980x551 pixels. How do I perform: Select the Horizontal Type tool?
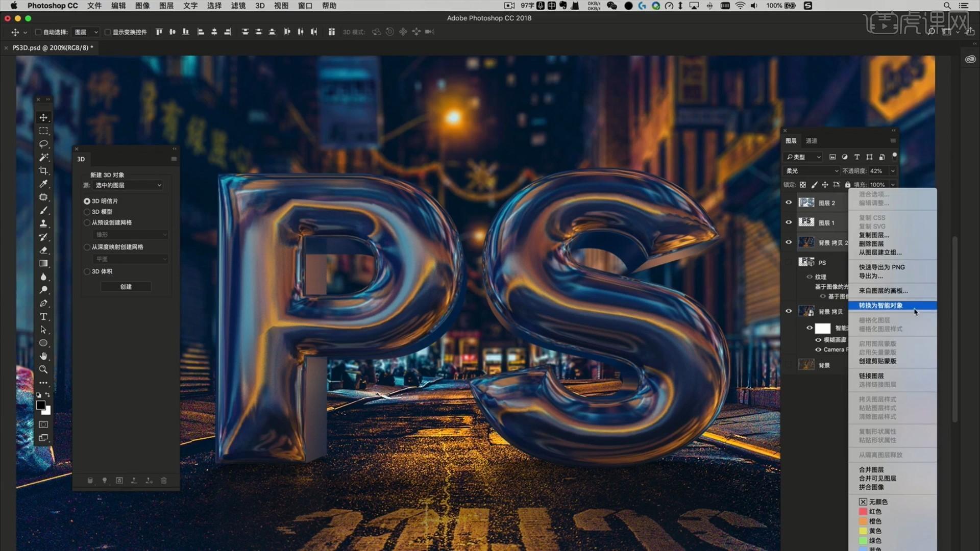click(43, 316)
